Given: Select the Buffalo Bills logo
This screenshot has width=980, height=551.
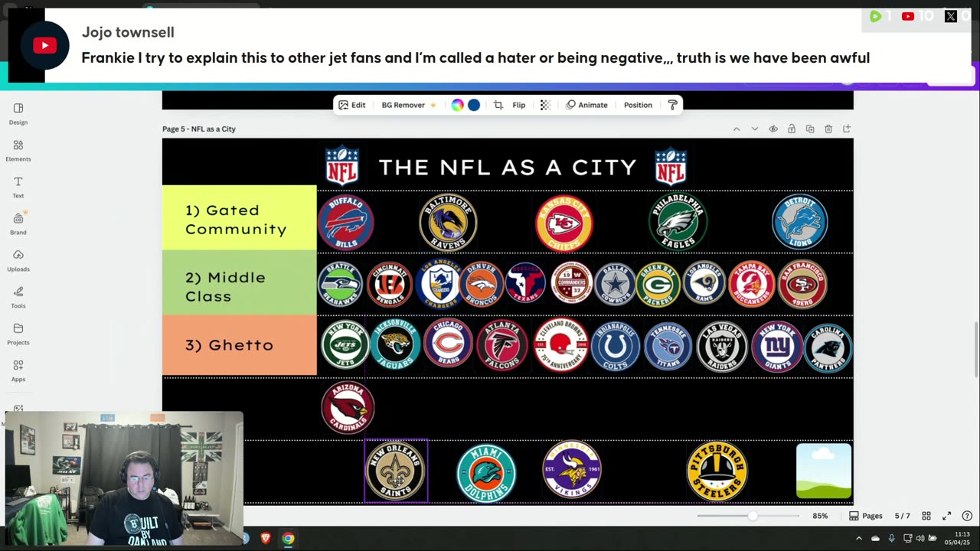Looking at the screenshot, I should pos(345,222).
